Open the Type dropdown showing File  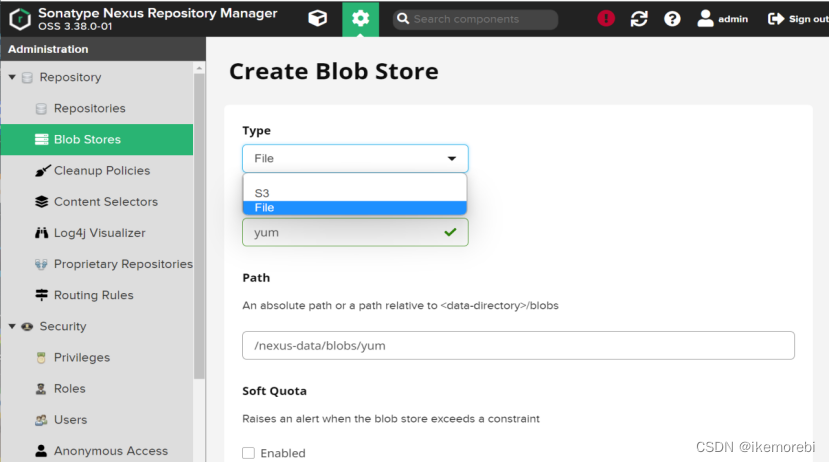coord(355,158)
